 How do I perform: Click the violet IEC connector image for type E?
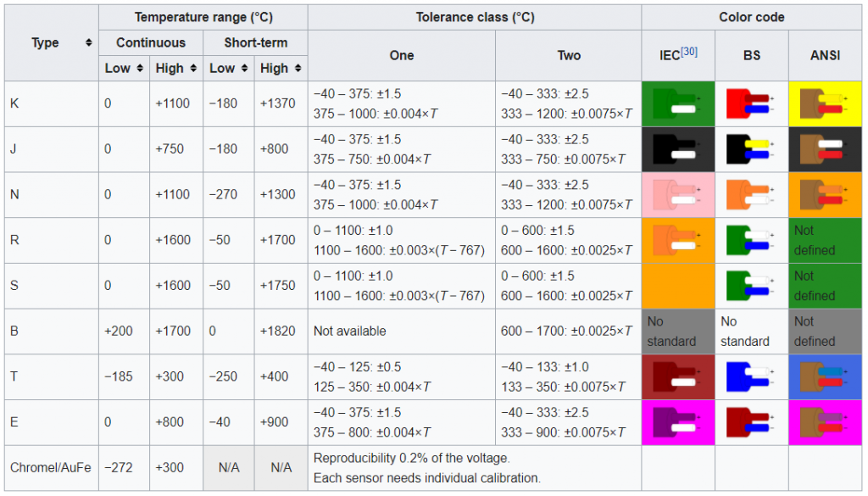point(678,423)
